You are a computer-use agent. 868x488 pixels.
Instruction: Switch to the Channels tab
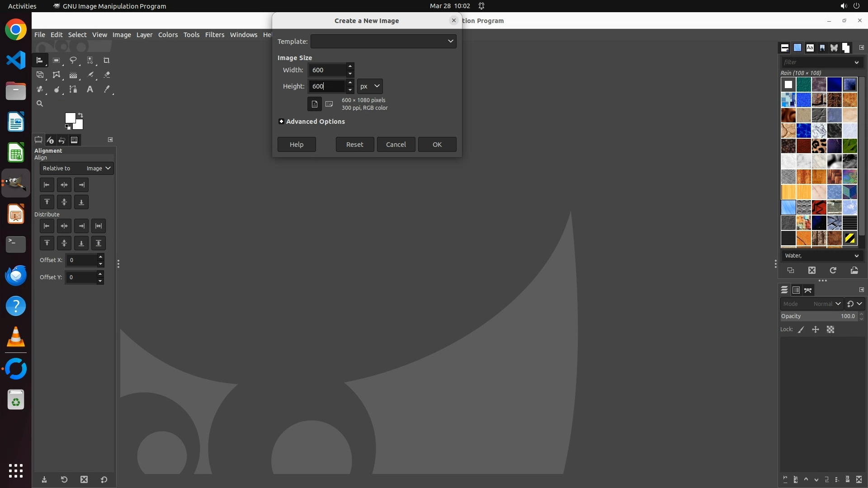pos(796,290)
